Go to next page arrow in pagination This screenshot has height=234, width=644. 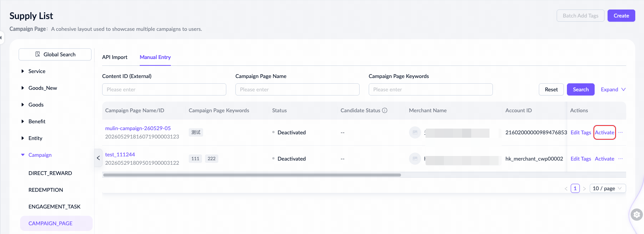[584, 189]
